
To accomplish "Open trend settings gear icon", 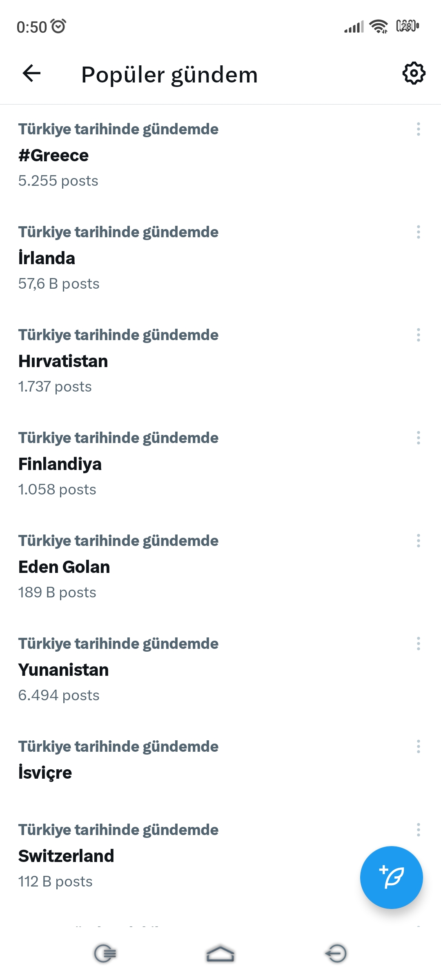I will click(x=414, y=73).
